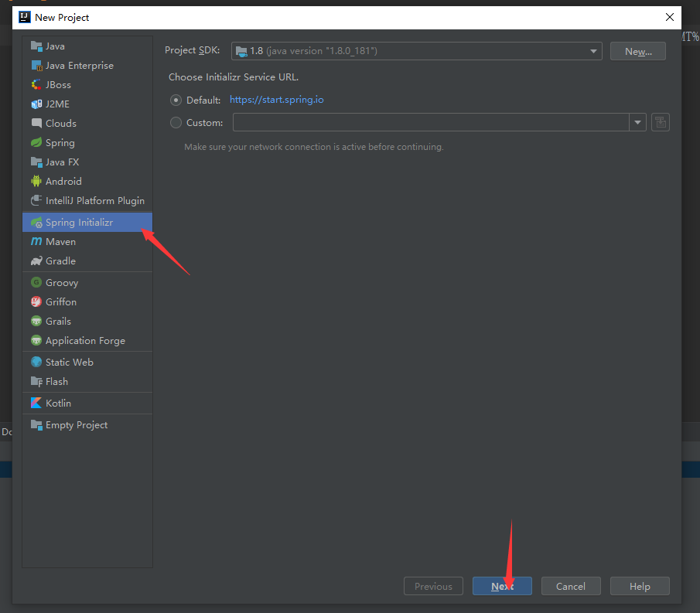Select Application Forge in project list

pyautogui.click(x=87, y=340)
